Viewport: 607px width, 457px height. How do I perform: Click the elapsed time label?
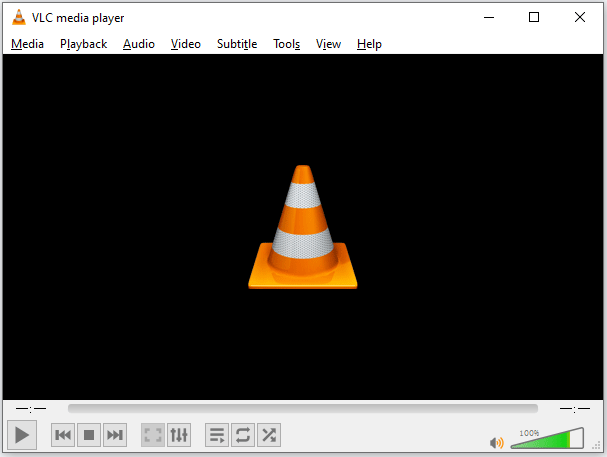coord(31,409)
